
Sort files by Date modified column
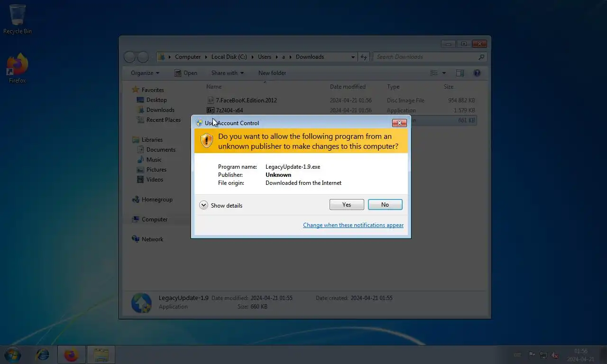(x=348, y=87)
